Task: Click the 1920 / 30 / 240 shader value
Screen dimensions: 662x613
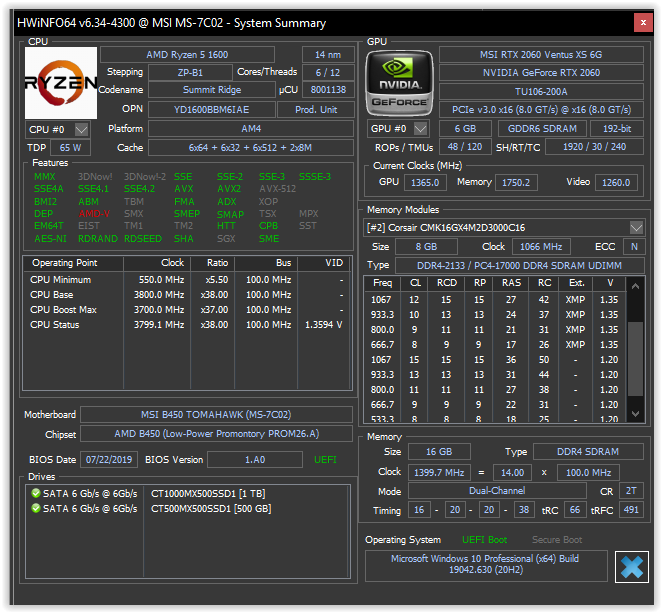Action: [x=594, y=146]
